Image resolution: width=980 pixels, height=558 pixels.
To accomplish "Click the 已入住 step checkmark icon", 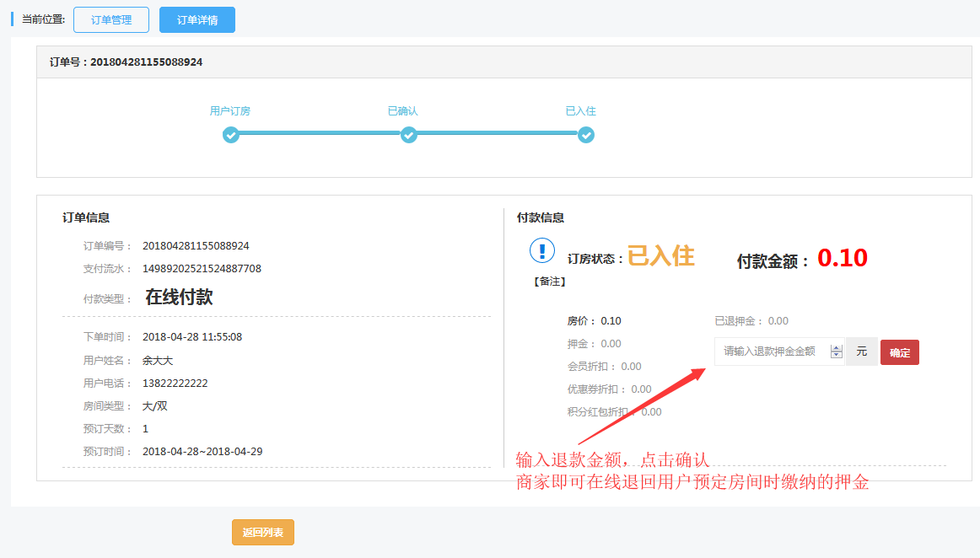I will 586,135.
